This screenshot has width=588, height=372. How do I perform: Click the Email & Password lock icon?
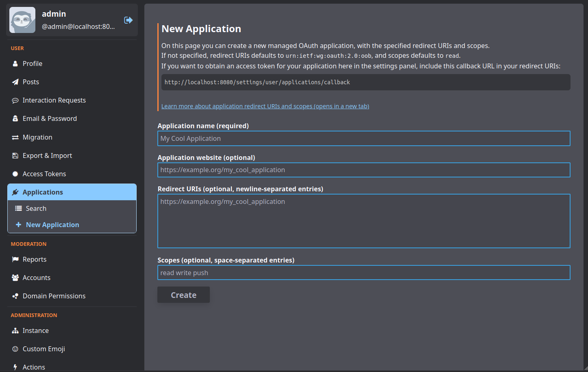[x=15, y=118]
